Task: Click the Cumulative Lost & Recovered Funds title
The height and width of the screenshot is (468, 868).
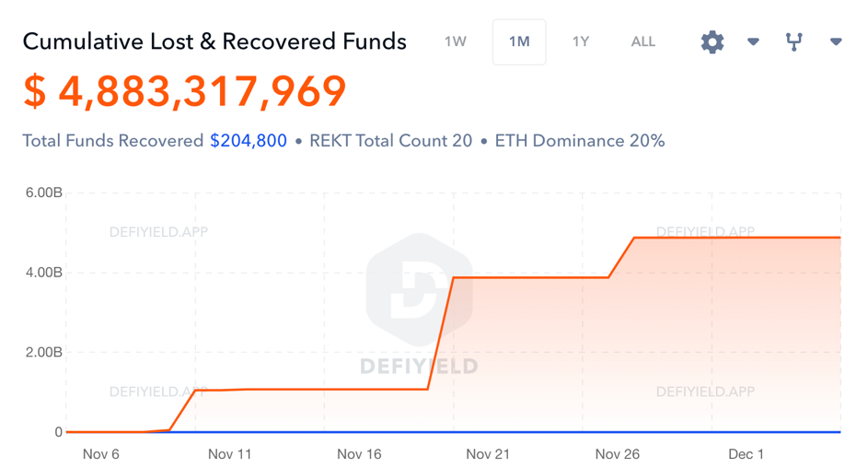Action: (214, 41)
